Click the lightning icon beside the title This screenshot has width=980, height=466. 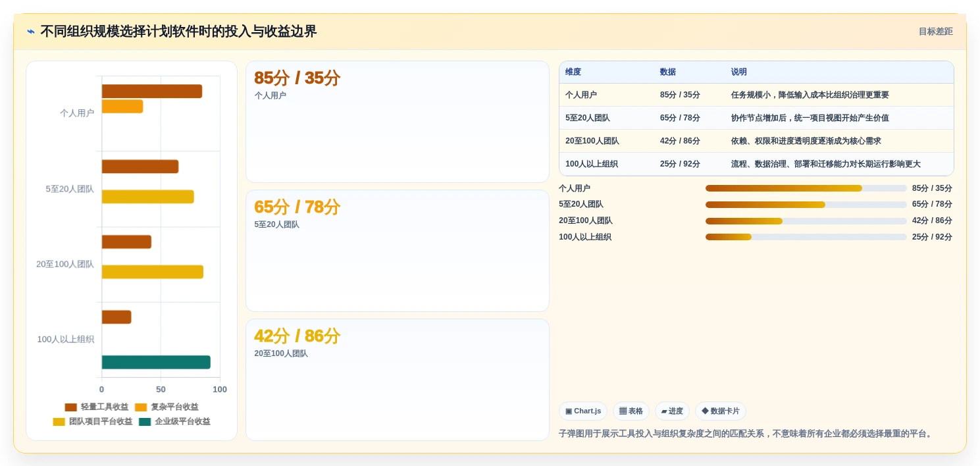[x=31, y=32]
